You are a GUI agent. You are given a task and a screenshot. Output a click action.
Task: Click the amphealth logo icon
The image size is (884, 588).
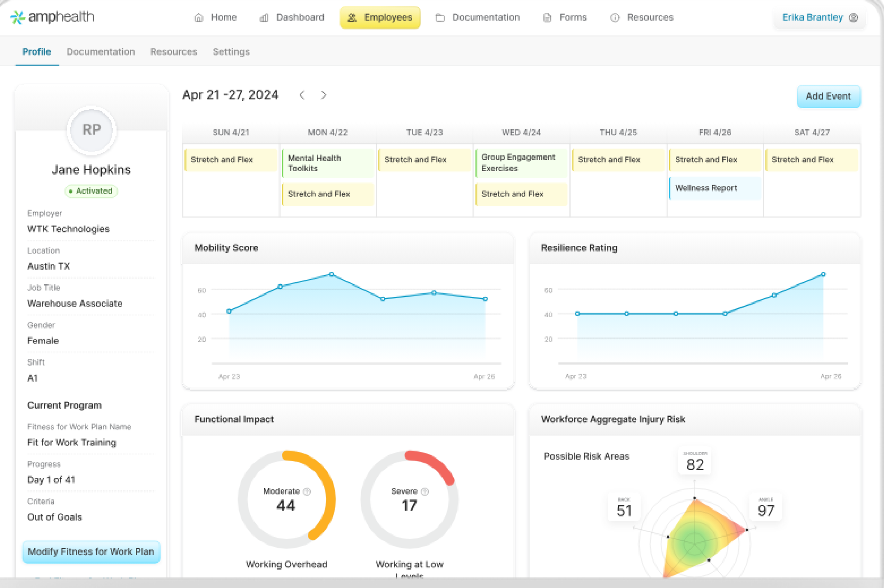click(x=17, y=17)
